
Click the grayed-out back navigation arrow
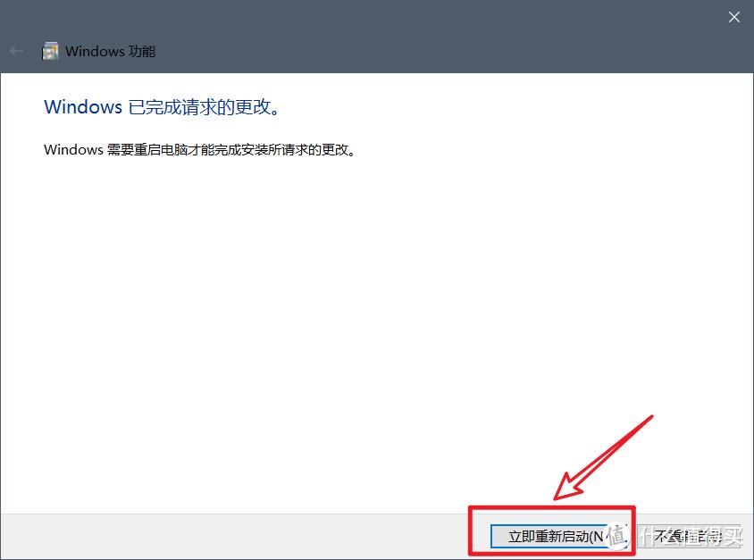pos(16,51)
